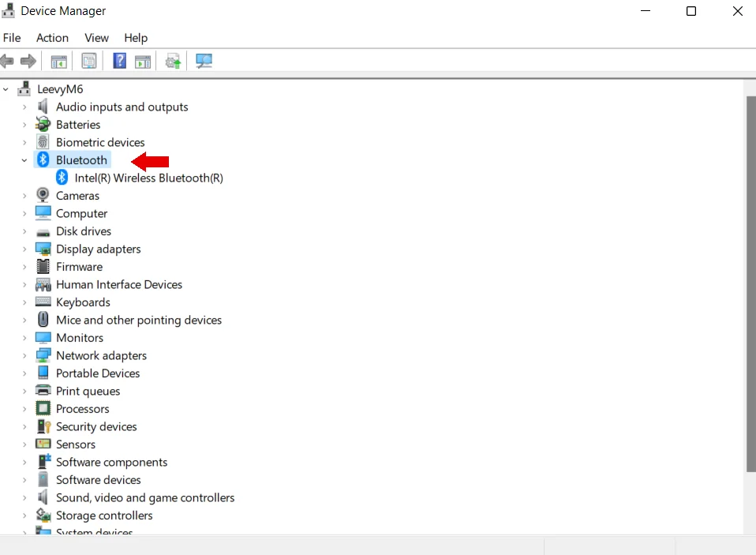Image resolution: width=756 pixels, height=555 pixels.
Task: Expand the Portable Devices chevron
Action: pyautogui.click(x=24, y=373)
